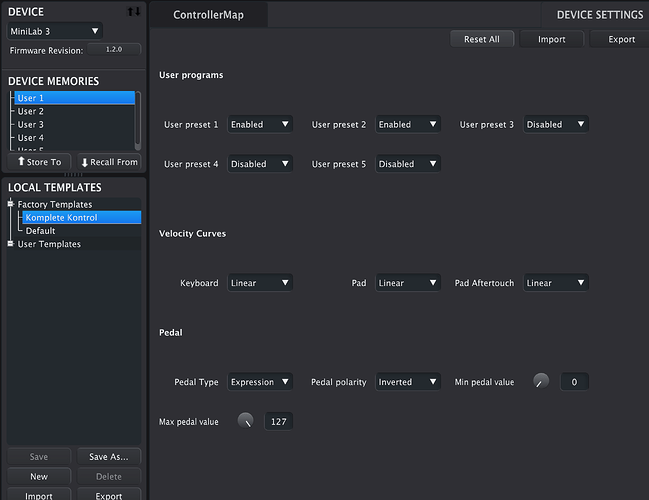Switch to the ControllerMap tab
Image resolution: width=649 pixels, height=500 pixels.
209,15
